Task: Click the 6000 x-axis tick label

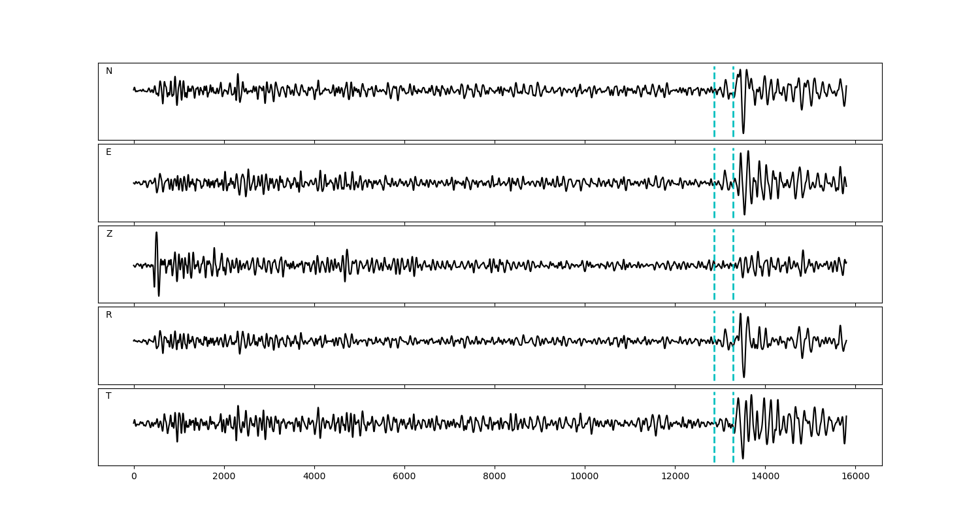Action: pyautogui.click(x=404, y=477)
